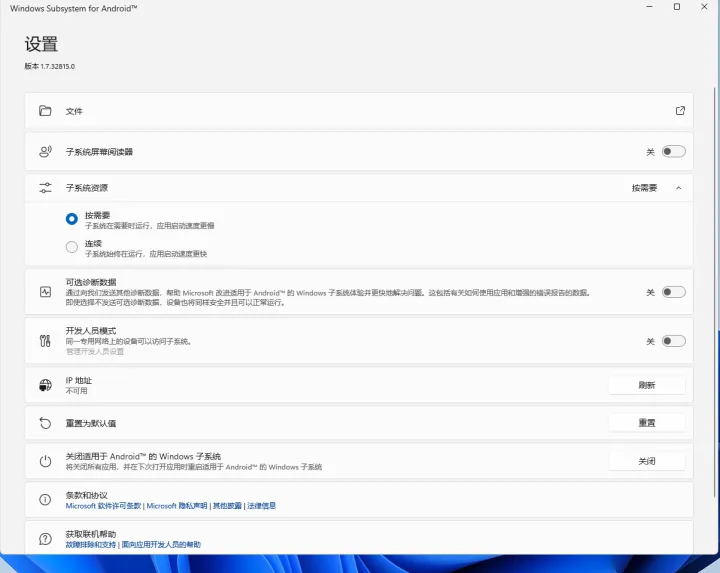Open the 面向应用开发人员的帮助 link

[161, 545]
